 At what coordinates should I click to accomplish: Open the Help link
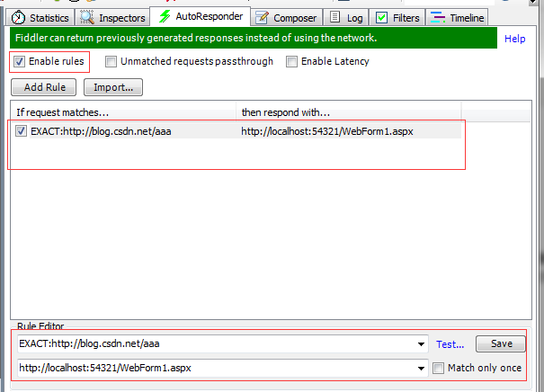click(x=514, y=39)
